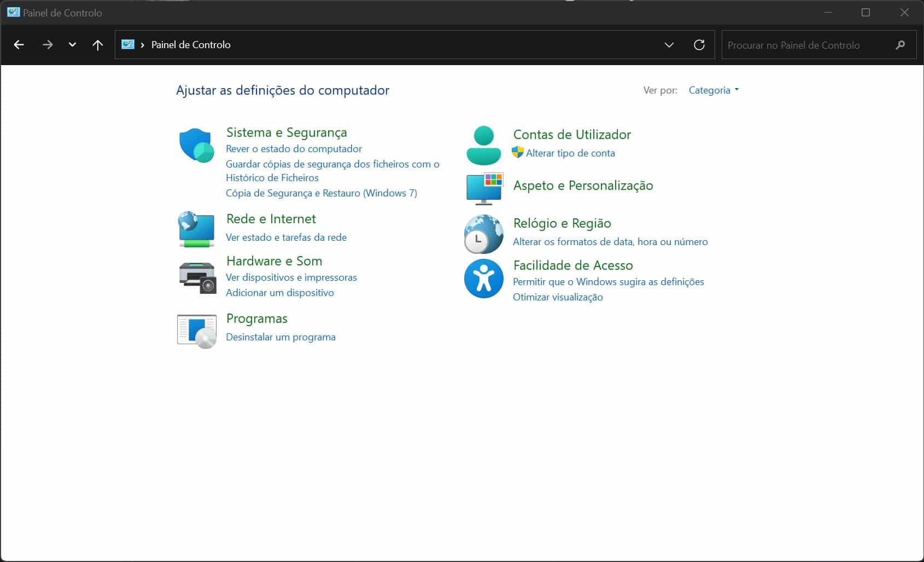Click the Relógio e Região clock icon
This screenshot has width=924, height=562.
tap(483, 234)
